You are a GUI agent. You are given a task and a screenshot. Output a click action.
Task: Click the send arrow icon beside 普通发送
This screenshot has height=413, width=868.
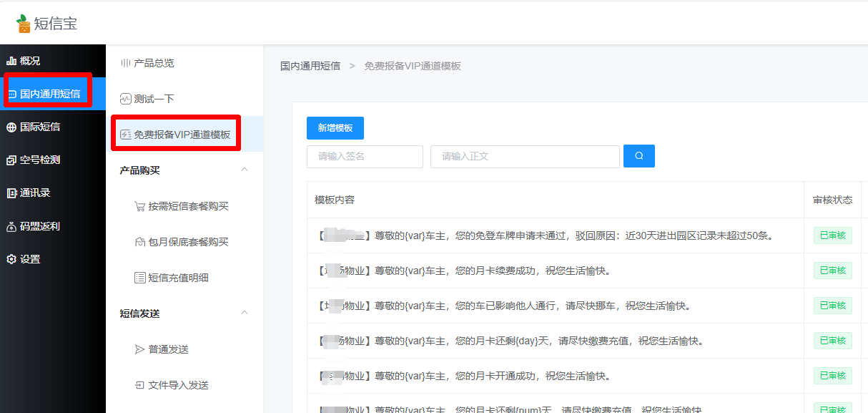click(x=139, y=349)
